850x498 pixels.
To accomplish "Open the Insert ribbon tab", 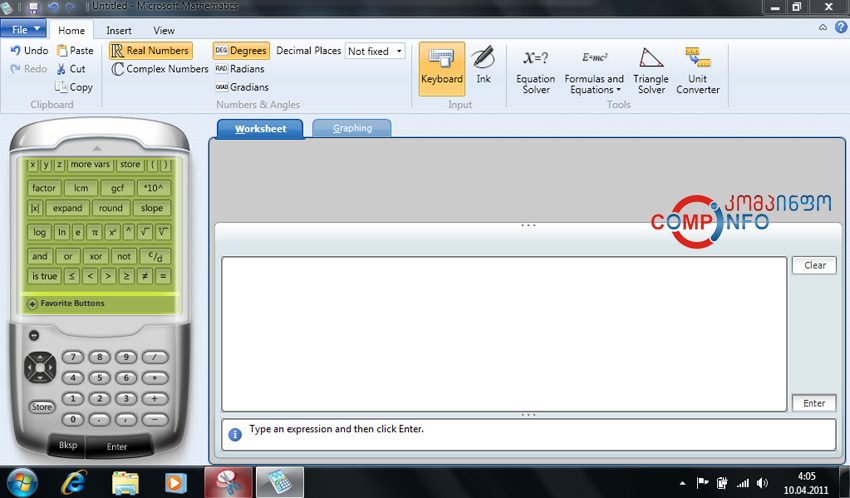I will tap(119, 30).
